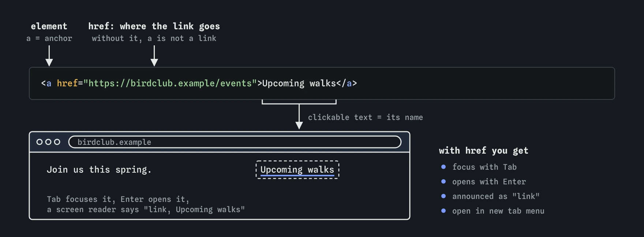Open the Upcoming walks link
The width and height of the screenshot is (644, 237).
tap(297, 170)
